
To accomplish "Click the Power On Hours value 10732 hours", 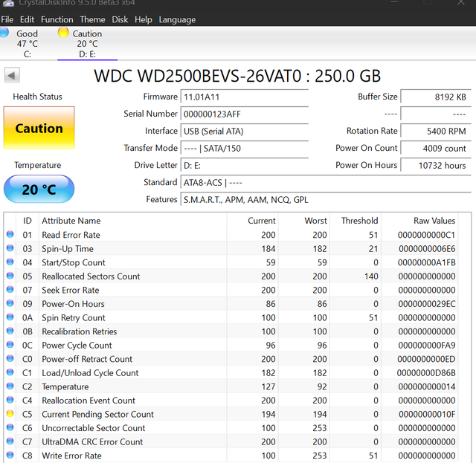I will coord(436,165).
